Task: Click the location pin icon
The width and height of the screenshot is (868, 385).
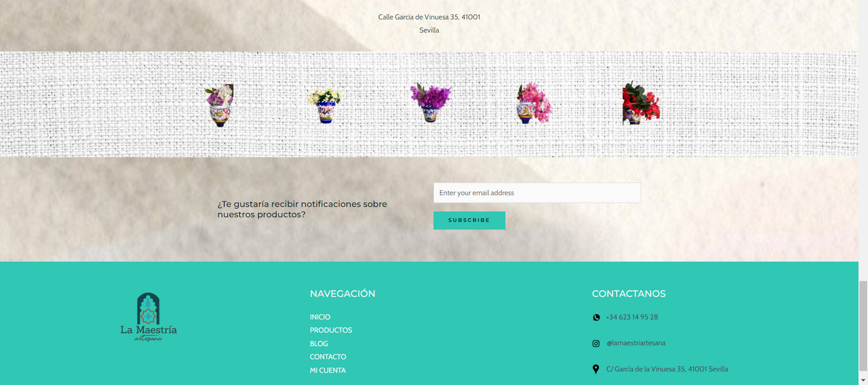Action: pyautogui.click(x=596, y=369)
